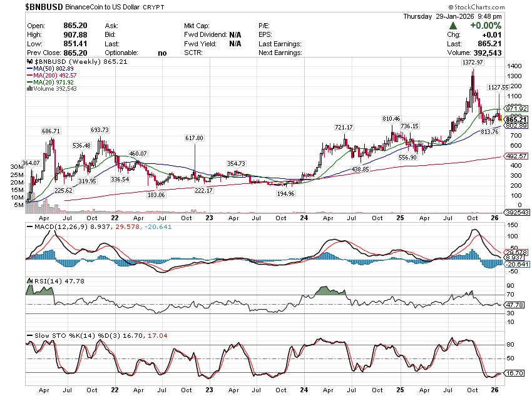Click the RSI(14) indicator icon

point(29,282)
